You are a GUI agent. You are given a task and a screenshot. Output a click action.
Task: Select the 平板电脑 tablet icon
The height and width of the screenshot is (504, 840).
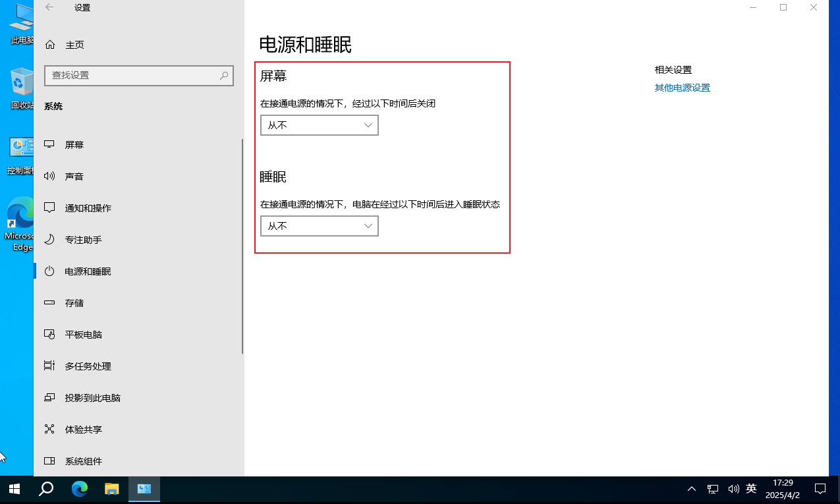[49, 334]
